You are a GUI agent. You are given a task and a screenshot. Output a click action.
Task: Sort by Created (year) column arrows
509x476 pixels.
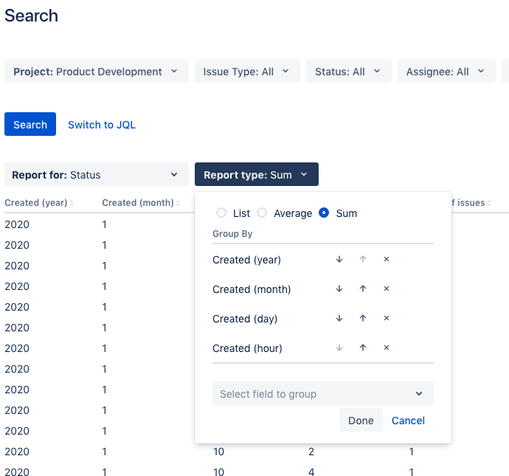(x=72, y=203)
